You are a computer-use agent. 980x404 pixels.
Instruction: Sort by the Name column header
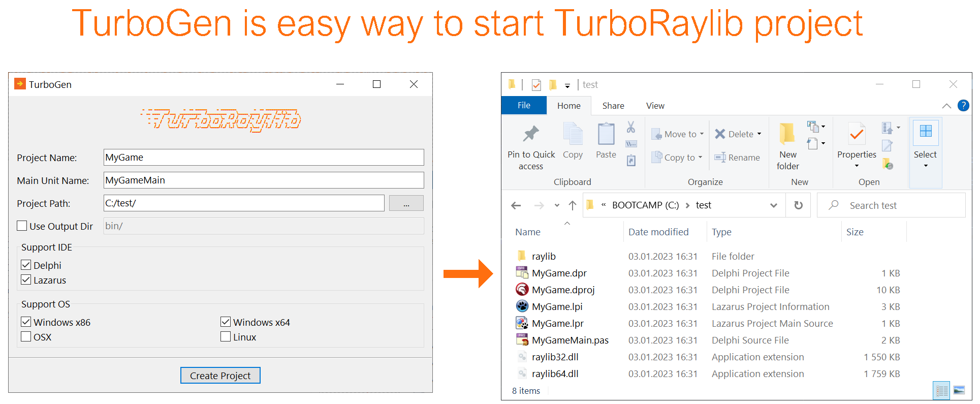click(528, 232)
